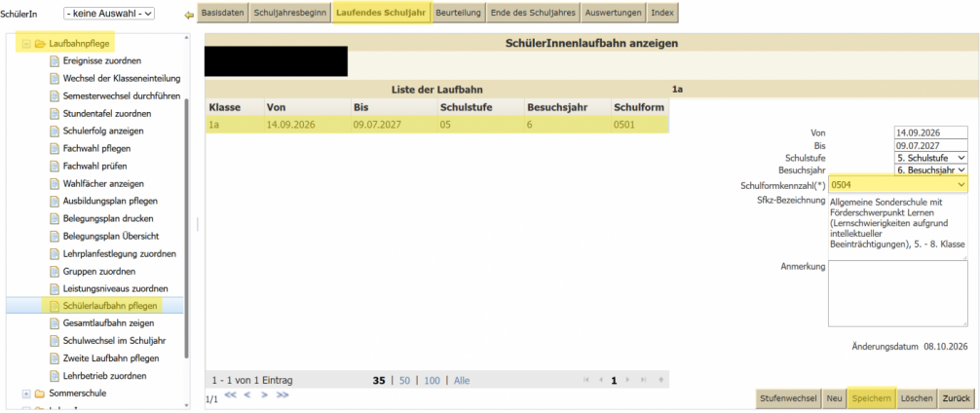
Task: Open the Index tab
Action: [661, 13]
